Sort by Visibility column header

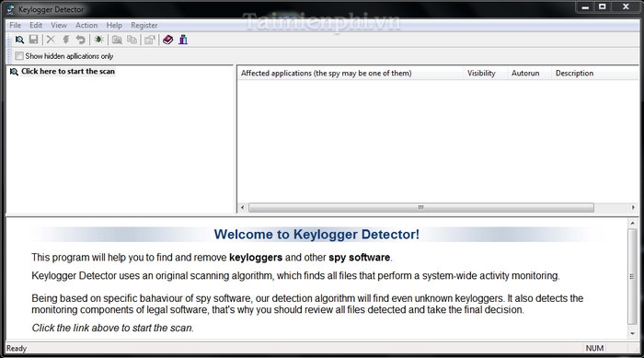[485, 73]
